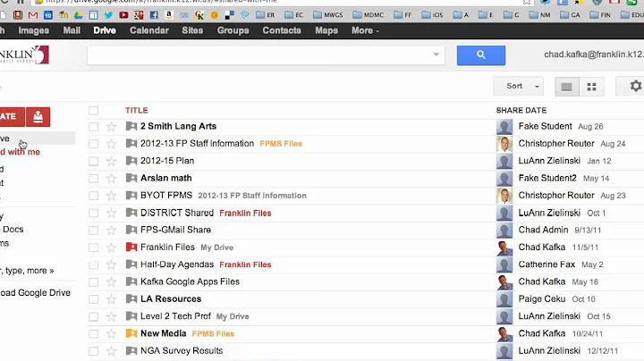This screenshot has width=644, height=361.
Task: Open the MWGS bookmarks folder
Action: point(327,15)
